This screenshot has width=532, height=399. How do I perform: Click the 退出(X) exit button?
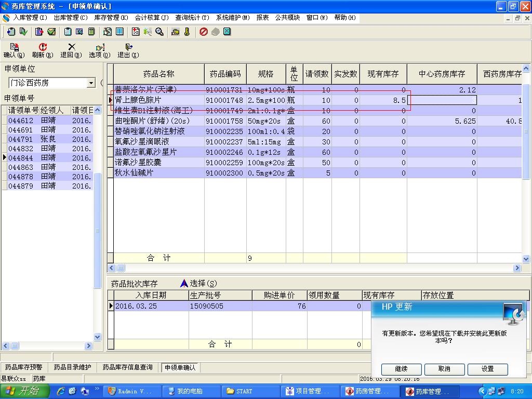pyautogui.click(x=128, y=50)
